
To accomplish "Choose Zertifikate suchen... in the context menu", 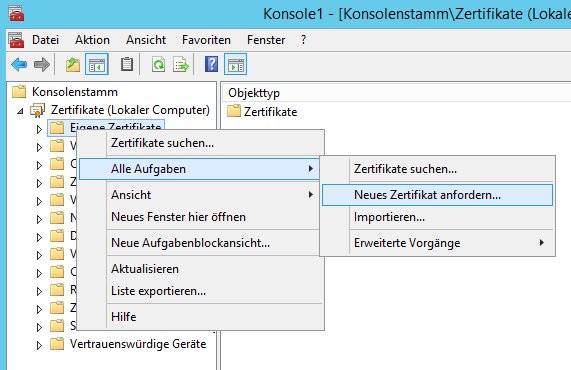I will click(x=201, y=143).
